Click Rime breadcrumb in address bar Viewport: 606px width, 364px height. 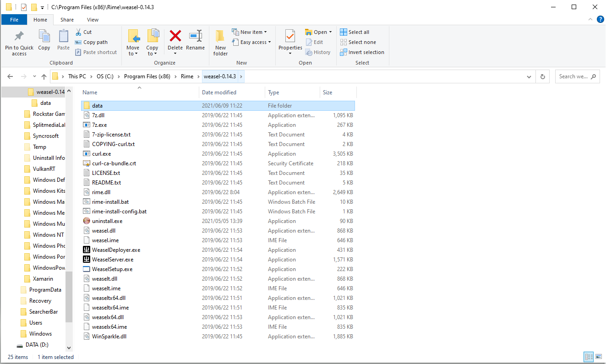pyautogui.click(x=187, y=76)
